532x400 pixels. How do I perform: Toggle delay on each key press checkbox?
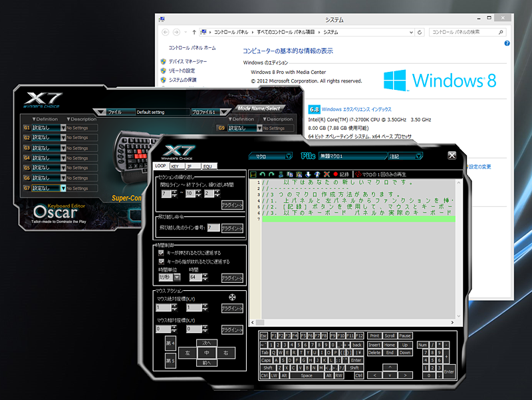[161, 253]
